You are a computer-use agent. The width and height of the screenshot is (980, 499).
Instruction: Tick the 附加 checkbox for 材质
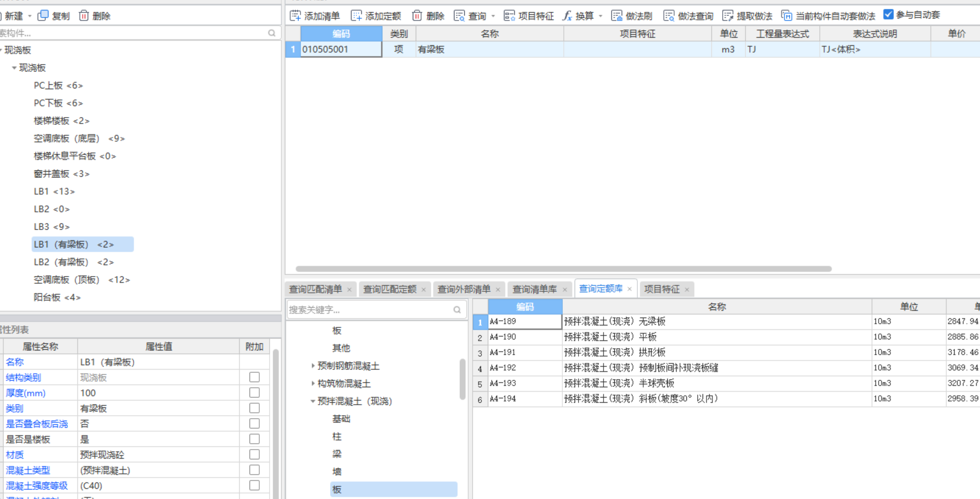click(254, 454)
